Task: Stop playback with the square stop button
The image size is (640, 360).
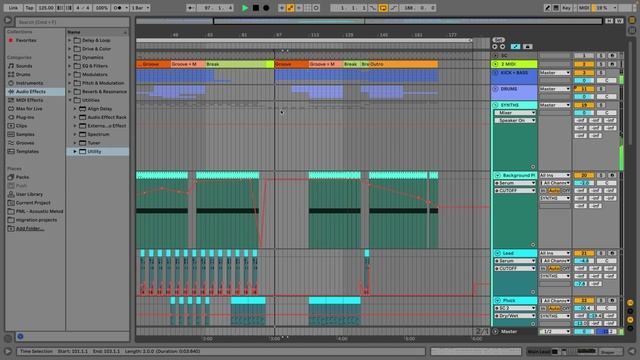Action: 256,8
